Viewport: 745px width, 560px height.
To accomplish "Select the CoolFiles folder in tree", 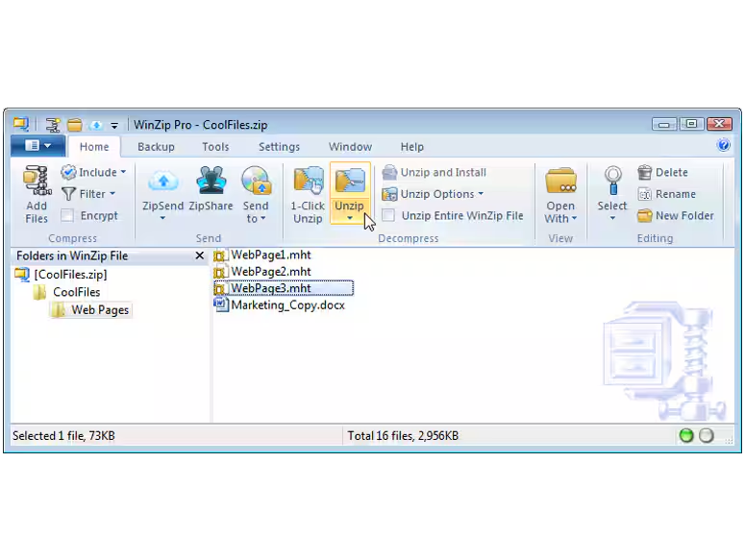I will [x=77, y=292].
